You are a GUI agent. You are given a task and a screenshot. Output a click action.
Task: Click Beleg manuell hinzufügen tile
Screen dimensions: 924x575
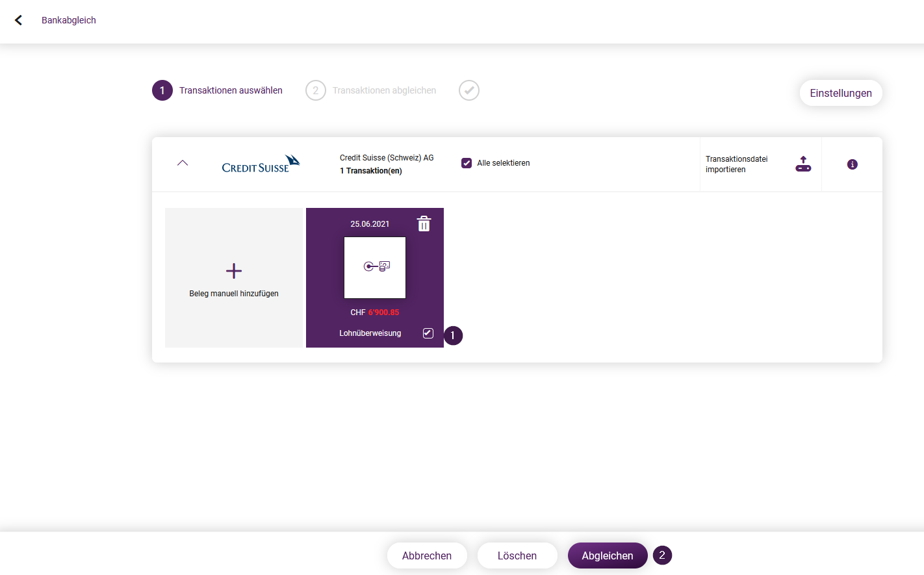[234, 277]
